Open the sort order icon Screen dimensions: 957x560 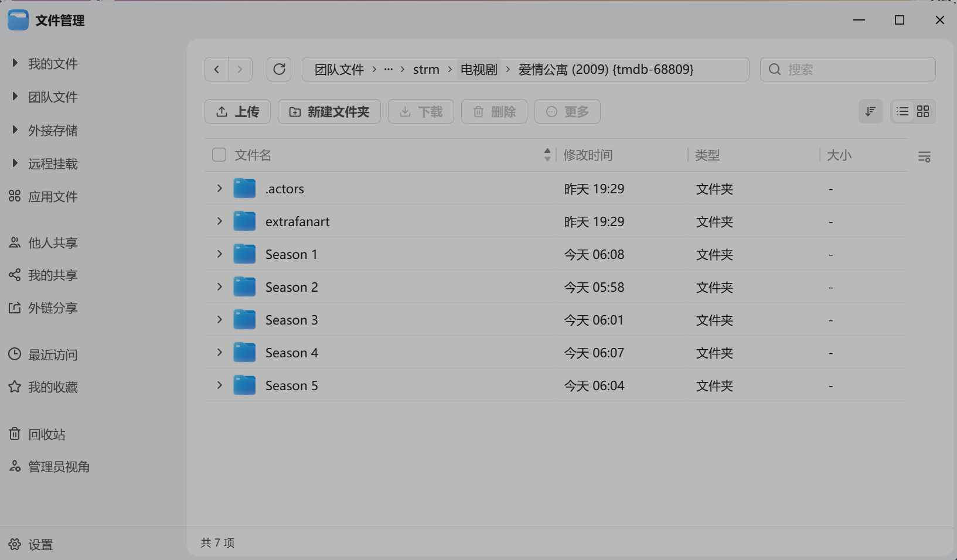[871, 111]
